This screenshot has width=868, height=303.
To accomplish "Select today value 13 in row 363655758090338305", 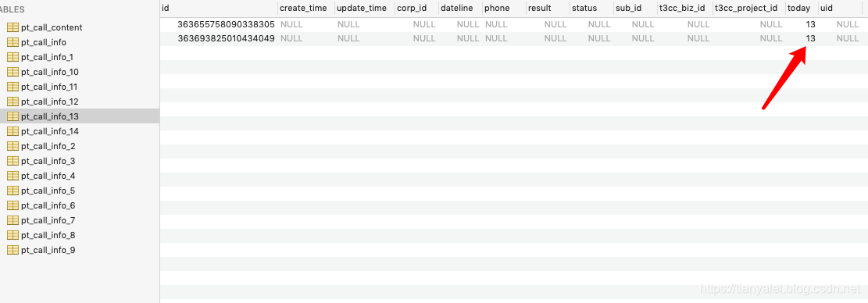I will [x=810, y=24].
